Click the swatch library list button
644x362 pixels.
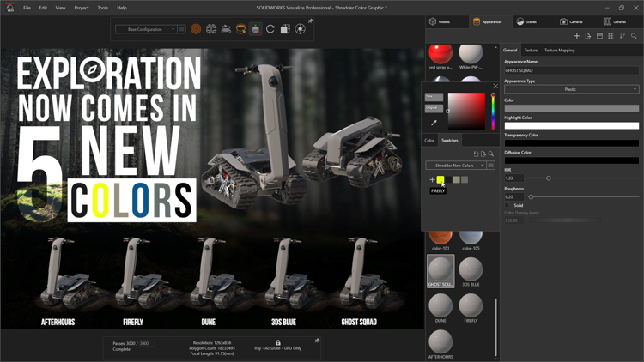coord(491,165)
